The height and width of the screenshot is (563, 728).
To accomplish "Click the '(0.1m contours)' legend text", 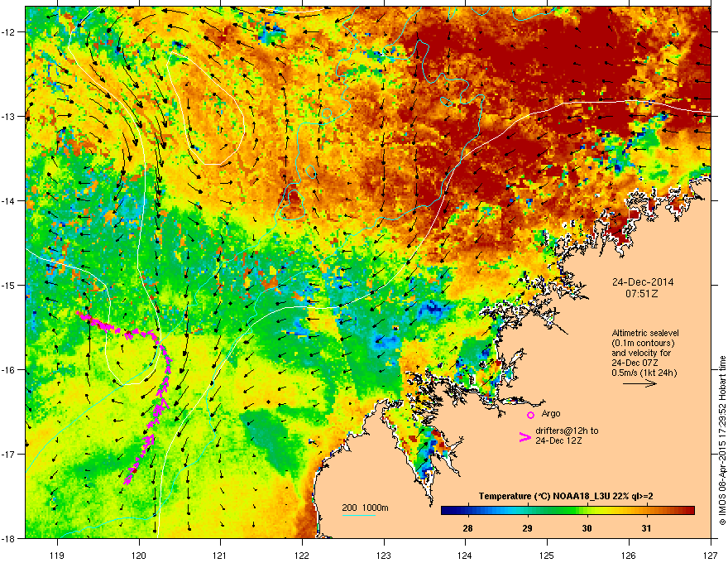I will 643,344.
